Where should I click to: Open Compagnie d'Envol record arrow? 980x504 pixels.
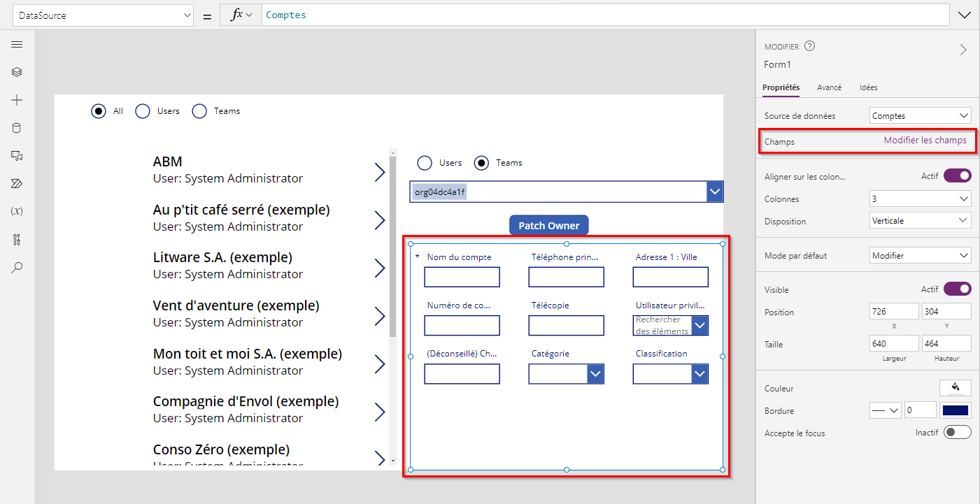click(x=380, y=412)
